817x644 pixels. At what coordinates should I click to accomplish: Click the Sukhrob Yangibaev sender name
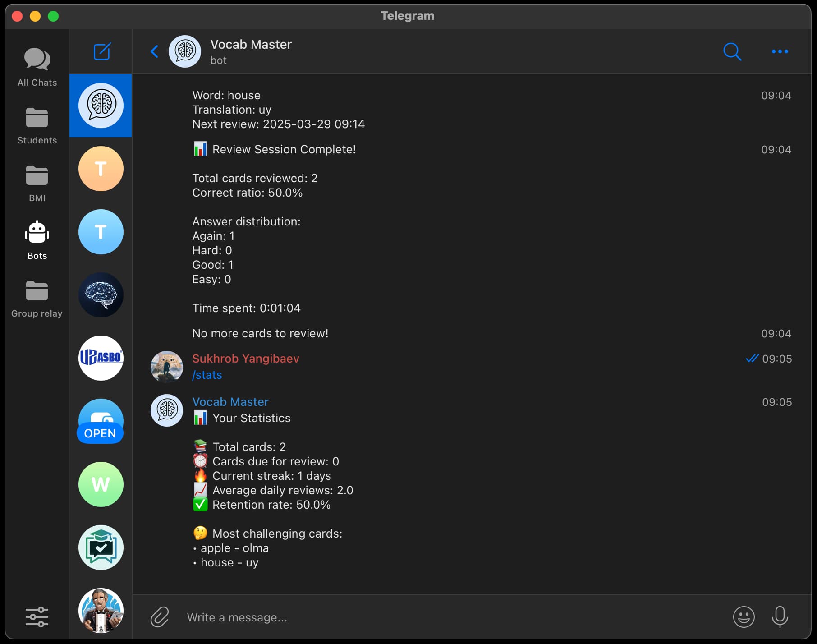point(246,359)
